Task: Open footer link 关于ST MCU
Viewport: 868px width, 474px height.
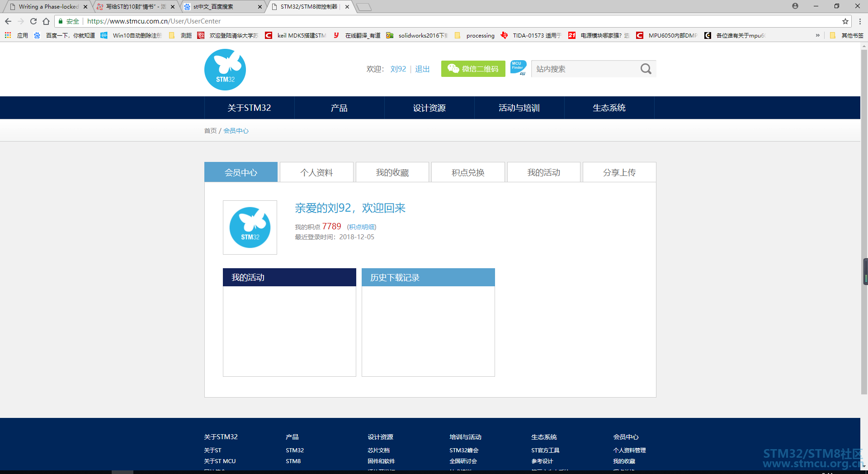Action: click(220, 461)
